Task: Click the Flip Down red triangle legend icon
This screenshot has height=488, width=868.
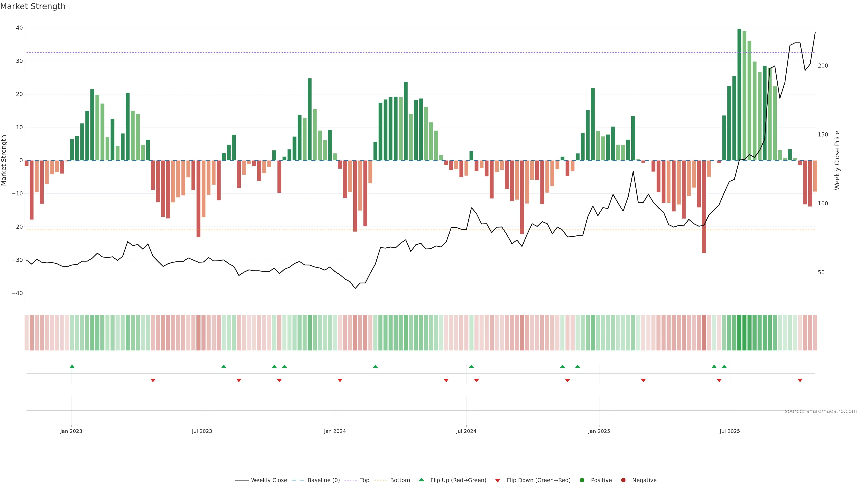Action: tap(498, 480)
